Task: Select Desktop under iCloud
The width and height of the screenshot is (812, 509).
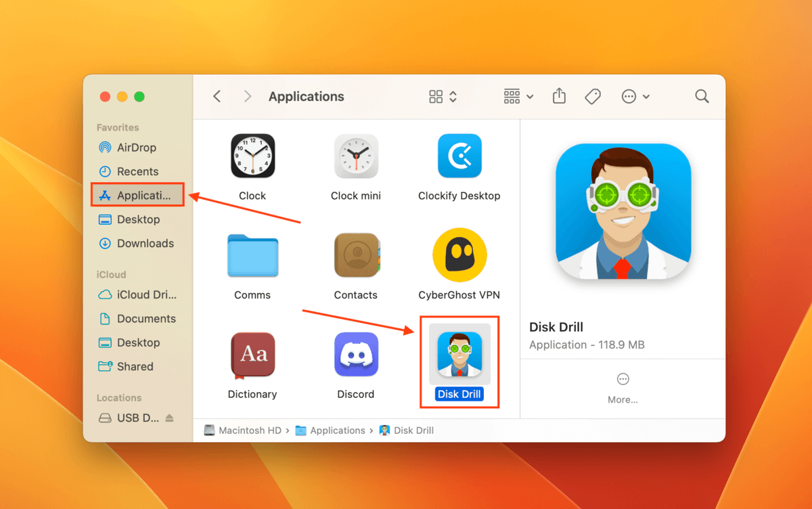Action: 138,342
